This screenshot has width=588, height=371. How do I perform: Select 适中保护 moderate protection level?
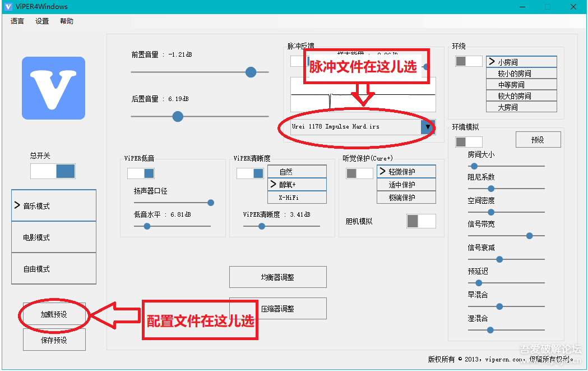406,184
